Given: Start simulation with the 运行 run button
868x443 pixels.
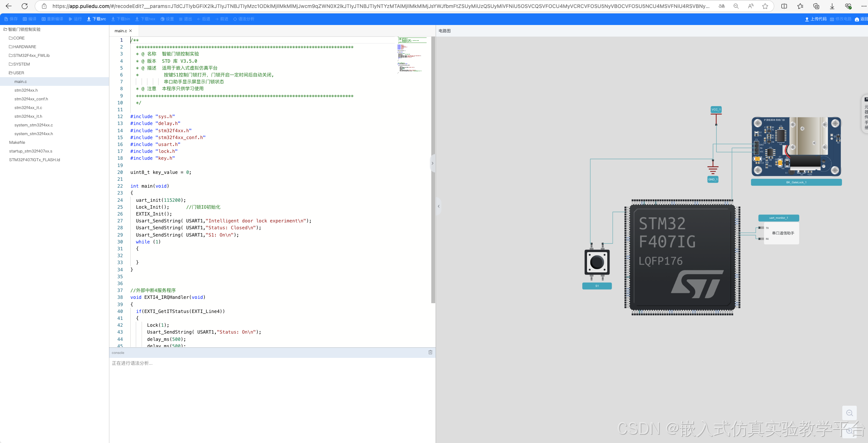Looking at the screenshot, I should [x=75, y=19].
